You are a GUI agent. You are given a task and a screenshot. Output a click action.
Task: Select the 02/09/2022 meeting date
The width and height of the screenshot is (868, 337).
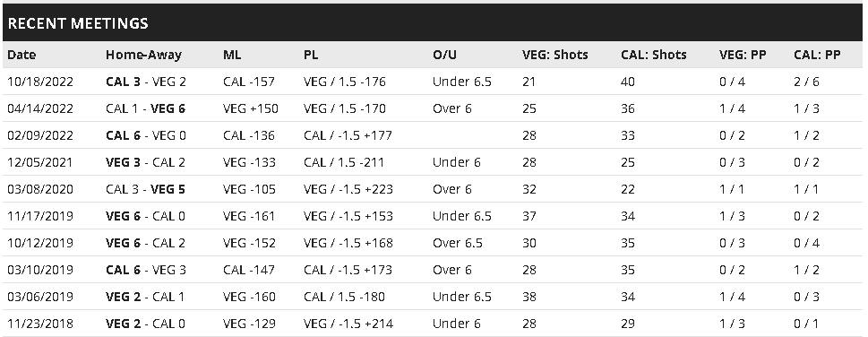click(39, 136)
